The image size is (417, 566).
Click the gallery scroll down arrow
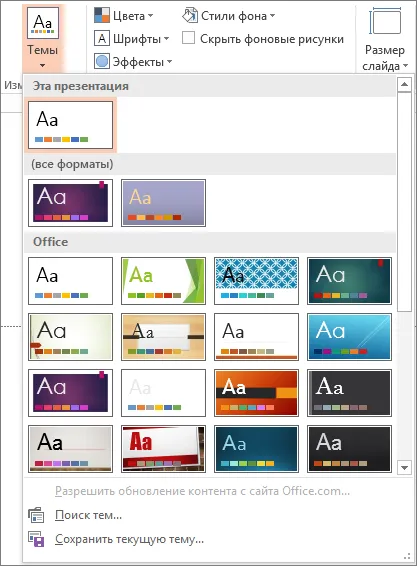[x=404, y=467]
